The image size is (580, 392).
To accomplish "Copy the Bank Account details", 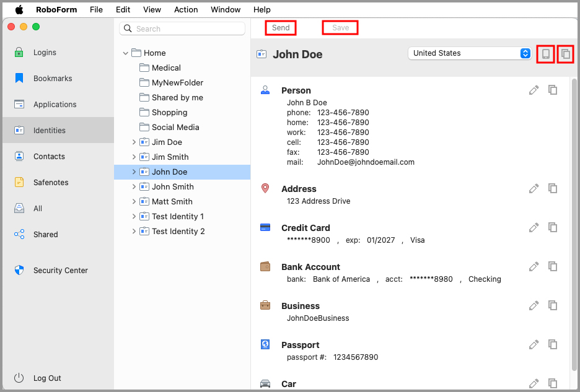I will coord(553,267).
